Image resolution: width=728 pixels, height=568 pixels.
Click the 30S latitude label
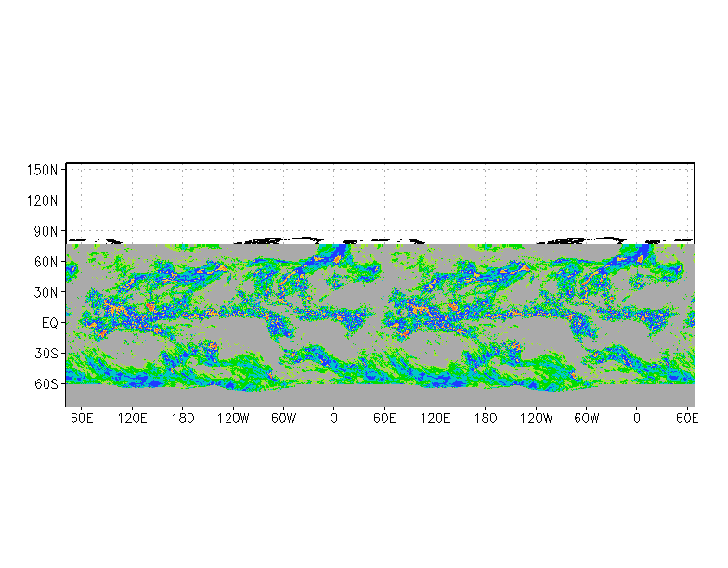coord(46,354)
